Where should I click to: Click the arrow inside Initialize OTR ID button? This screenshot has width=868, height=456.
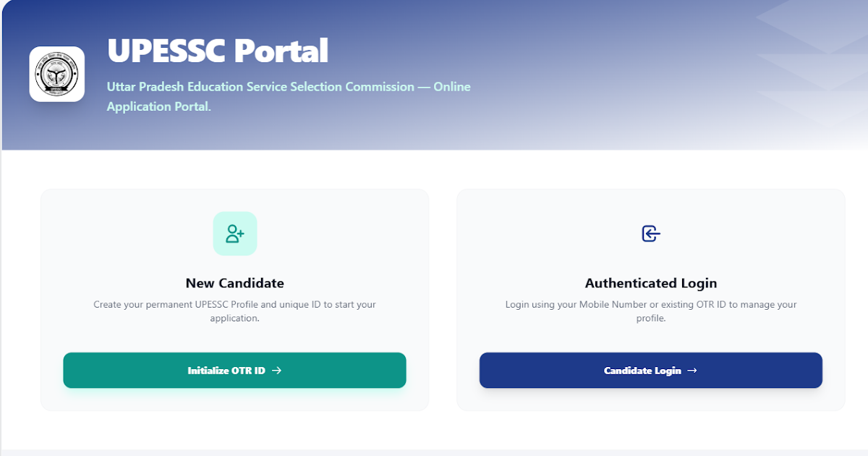click(276, 371)
